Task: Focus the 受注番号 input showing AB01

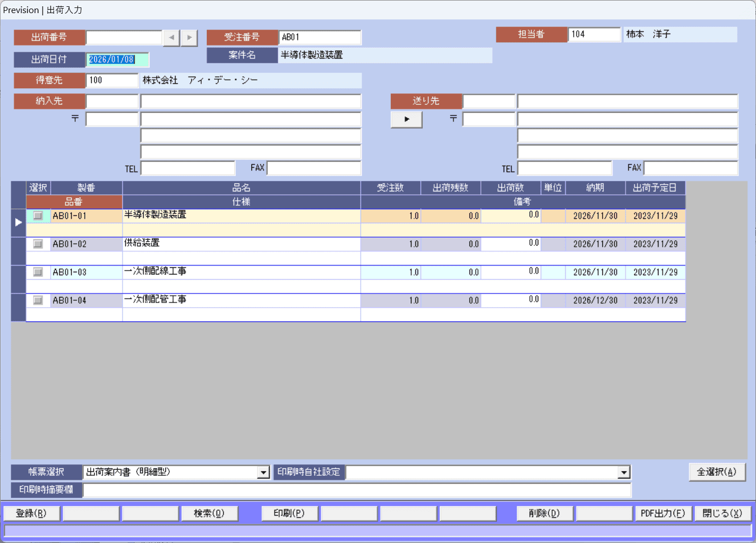Action: pos(320,38)
